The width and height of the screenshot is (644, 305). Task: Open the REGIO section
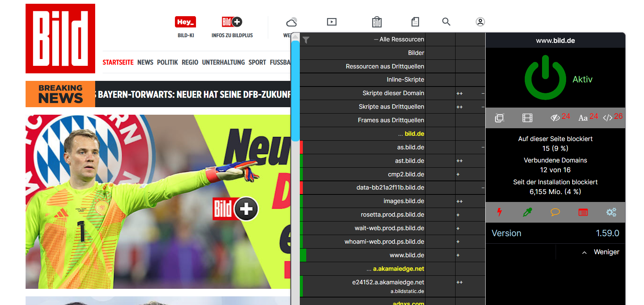[x=190, y=62]
